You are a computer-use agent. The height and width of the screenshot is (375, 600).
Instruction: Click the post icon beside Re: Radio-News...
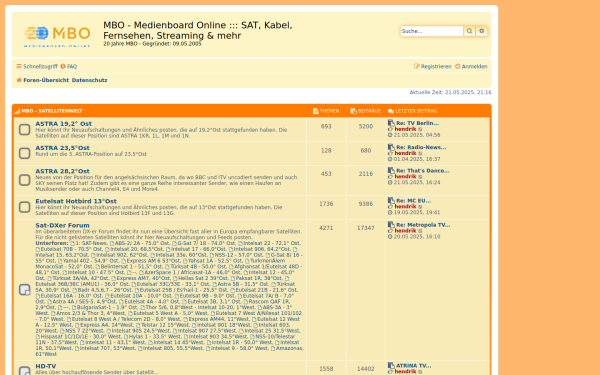[391, 147]
